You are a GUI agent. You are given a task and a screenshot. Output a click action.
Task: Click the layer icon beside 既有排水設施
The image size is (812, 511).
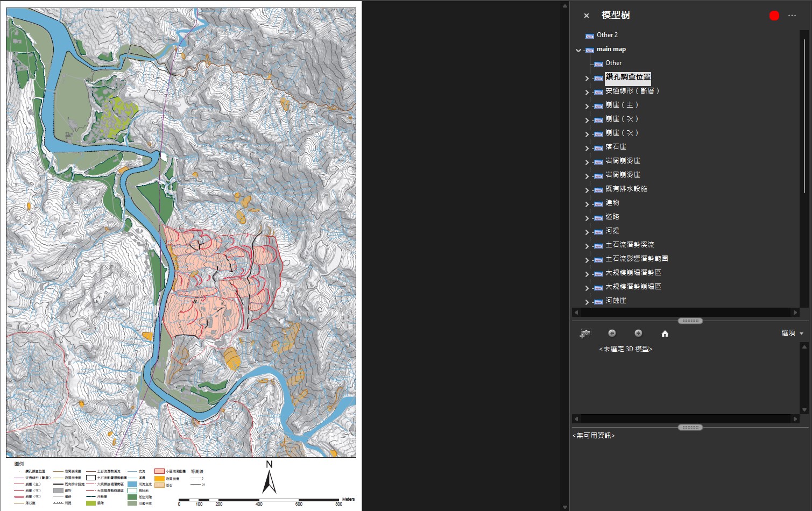pos(598,189)
